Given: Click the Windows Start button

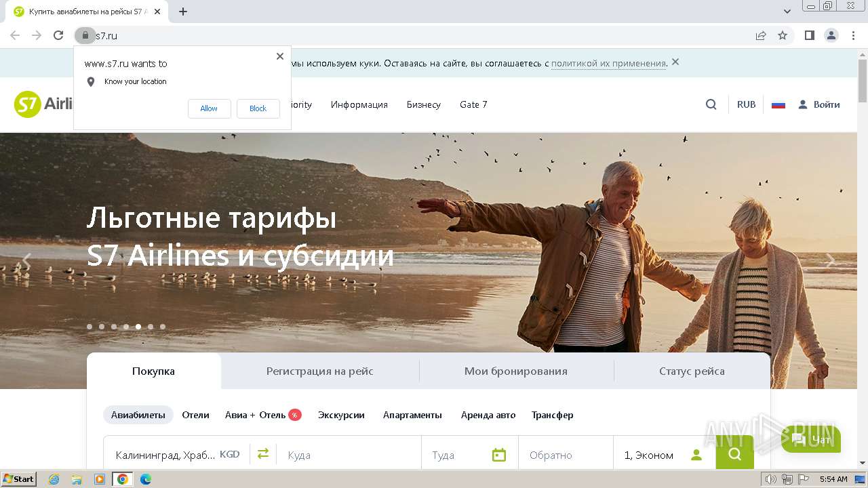Looking at the screenshot, I should point(19,479).
